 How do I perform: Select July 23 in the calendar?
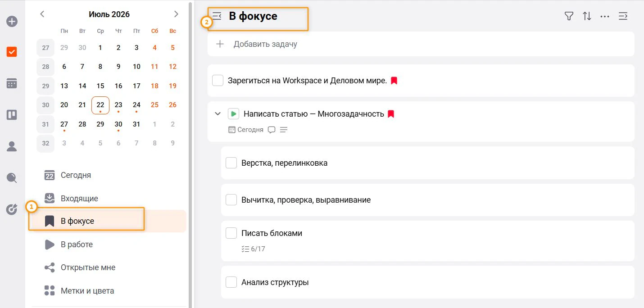(118, 105)
